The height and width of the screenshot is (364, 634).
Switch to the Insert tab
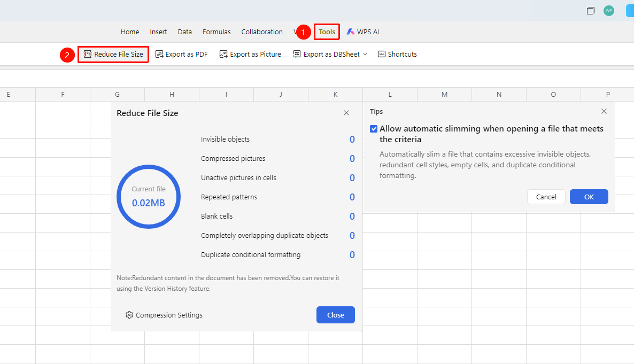[x=158, y=32]
